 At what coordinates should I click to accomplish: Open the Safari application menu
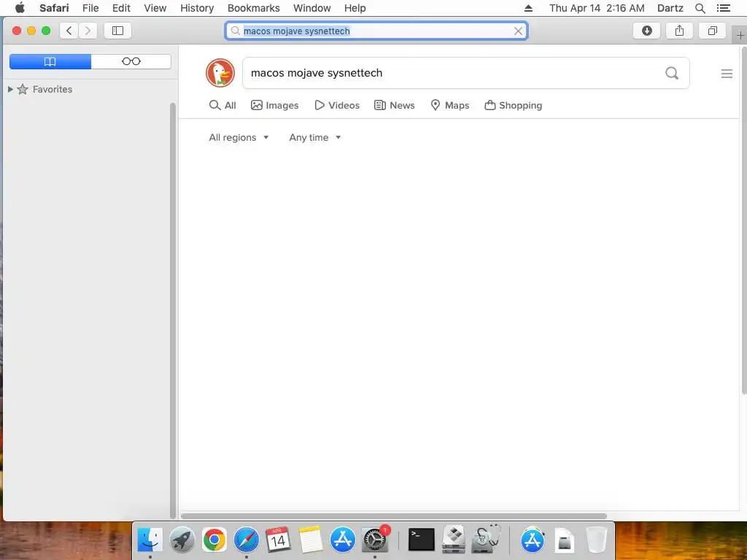tap(54, 8)
